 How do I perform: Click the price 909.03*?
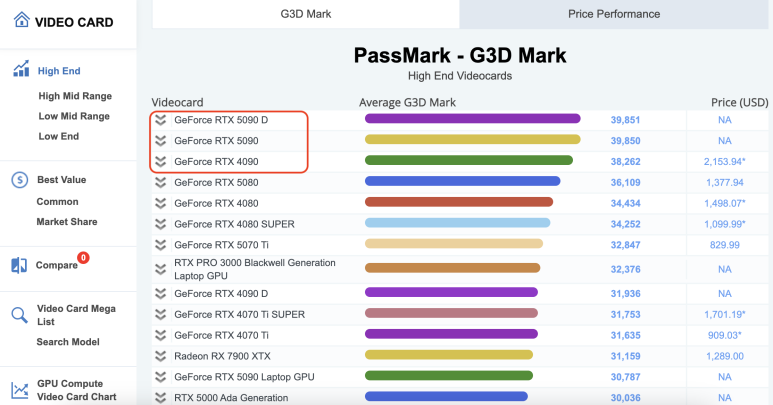pyautogui.click(x=724, y=335)
